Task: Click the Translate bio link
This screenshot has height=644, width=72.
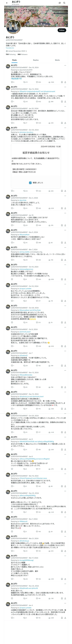Action: tap(10, 48)
